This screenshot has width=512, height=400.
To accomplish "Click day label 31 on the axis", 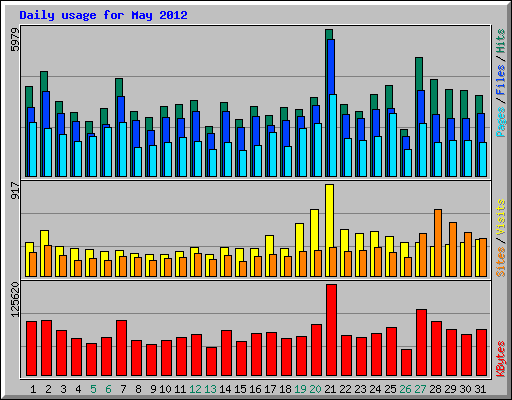I will [x=480, y=389].
